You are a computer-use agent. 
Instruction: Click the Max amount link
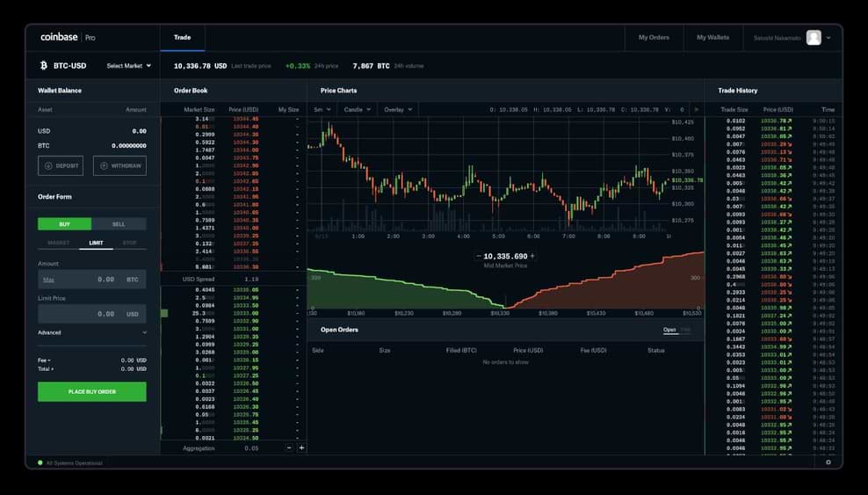tap(48, 280)
